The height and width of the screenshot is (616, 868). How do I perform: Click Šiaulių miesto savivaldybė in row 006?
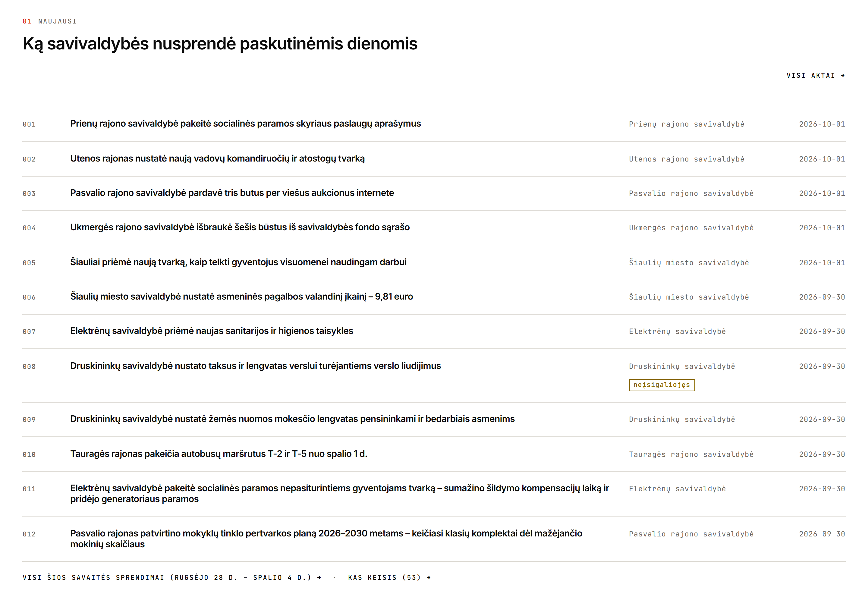pos(689,297)
